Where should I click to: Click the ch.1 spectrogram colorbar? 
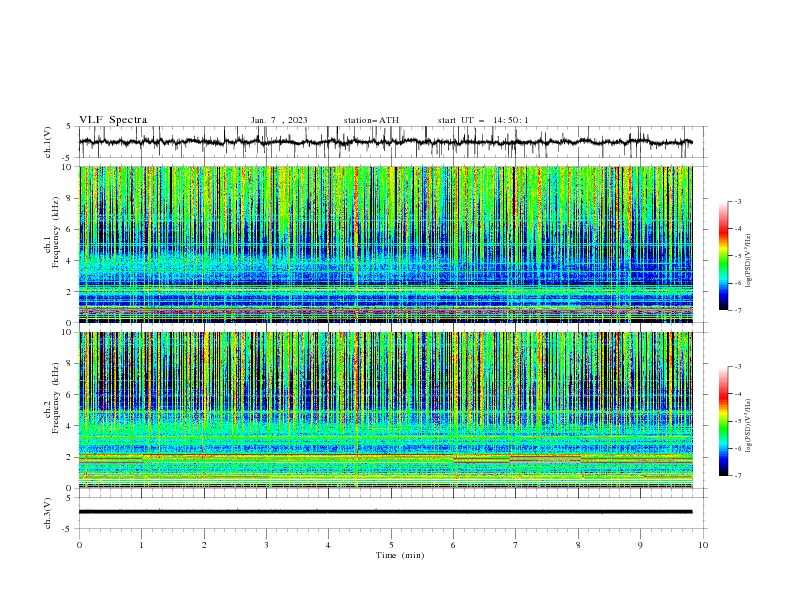coord(723,256)
